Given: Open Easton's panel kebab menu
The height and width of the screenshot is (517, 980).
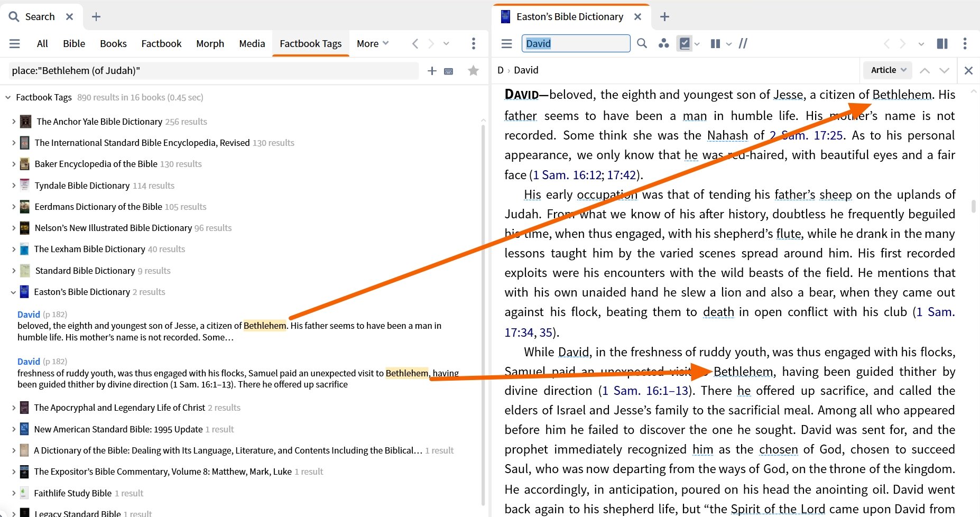Looking at the screenshot, I should (965, 44).
